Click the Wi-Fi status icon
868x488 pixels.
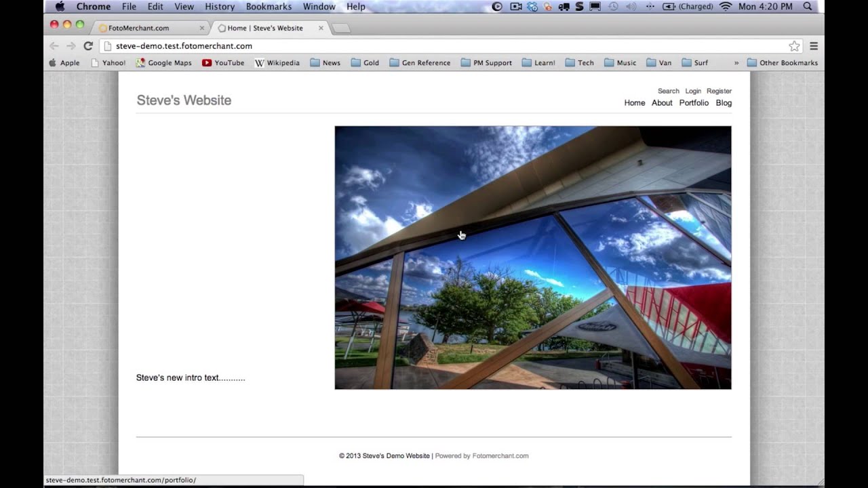726,6
